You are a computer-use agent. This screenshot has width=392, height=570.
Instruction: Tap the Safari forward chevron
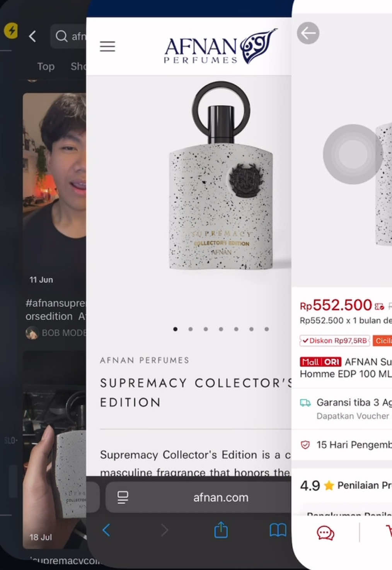tap(164, 530)
